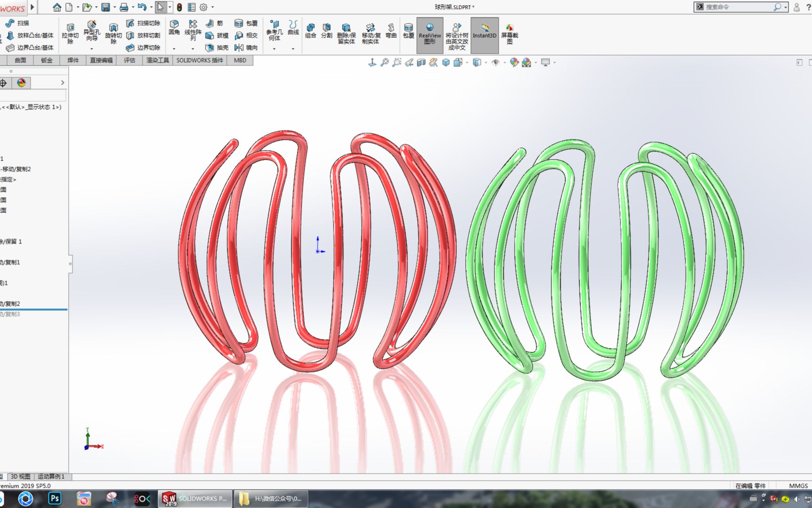The width and height of the screenshot is (812, 508).
Task: Select 组合 combine tool
Action: point(310,30)
